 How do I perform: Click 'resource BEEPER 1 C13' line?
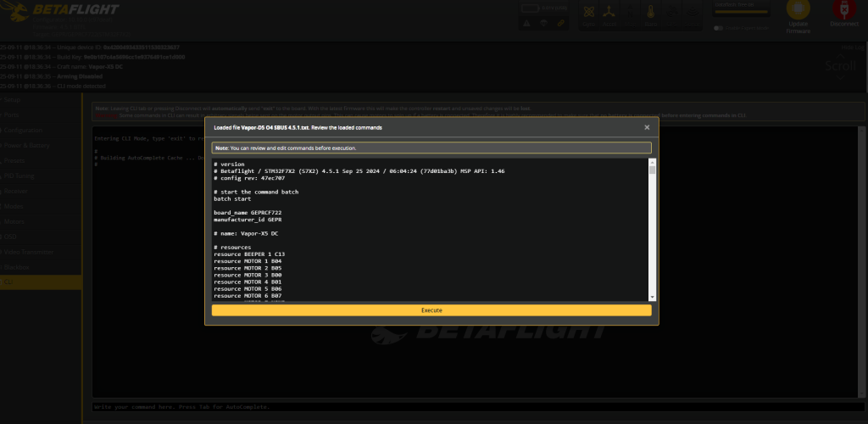(x=249, y=254)
